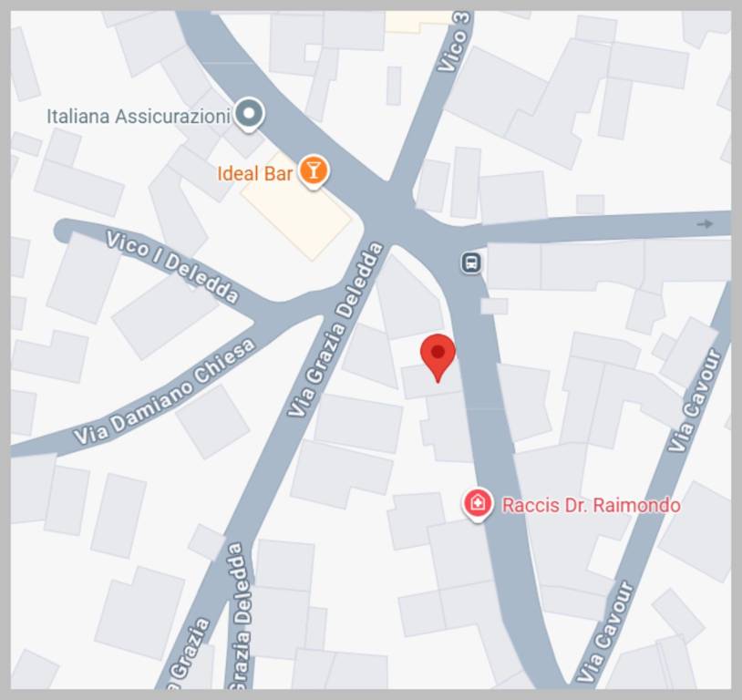Viewport: 742px width, 700px height.
Task: Click the bus stop icon
Action: [471, 262]
